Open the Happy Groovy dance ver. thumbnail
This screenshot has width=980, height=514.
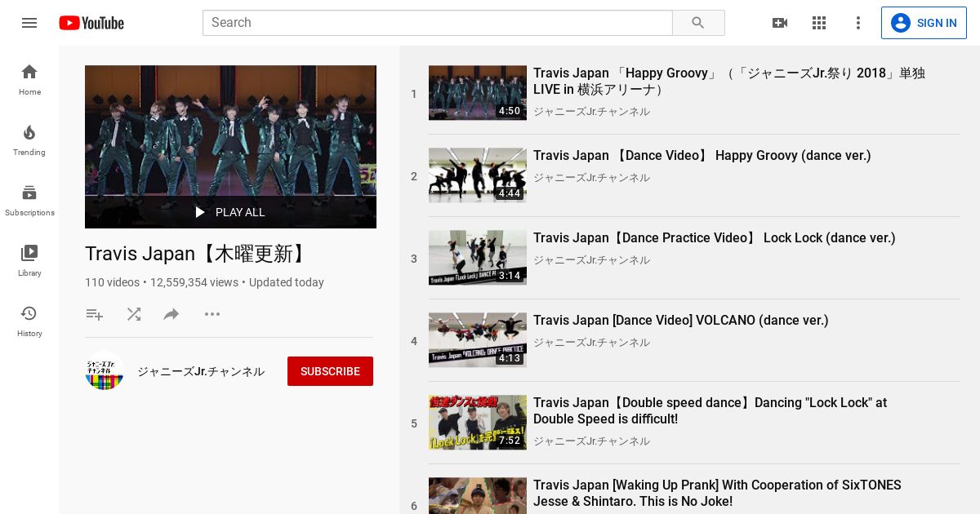coord(478,175)
